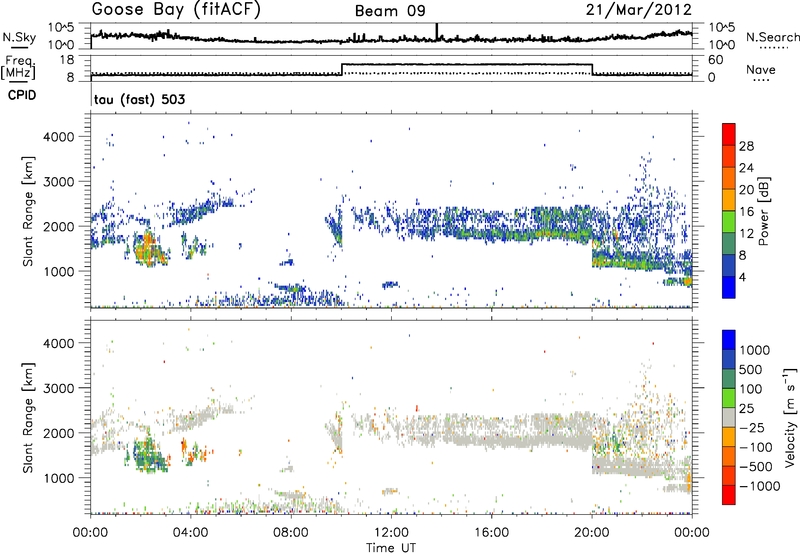The width and height of the screenshot is (800, 554).
Task: Click the 'Power [dB]' color bar label
Action: 763,211
